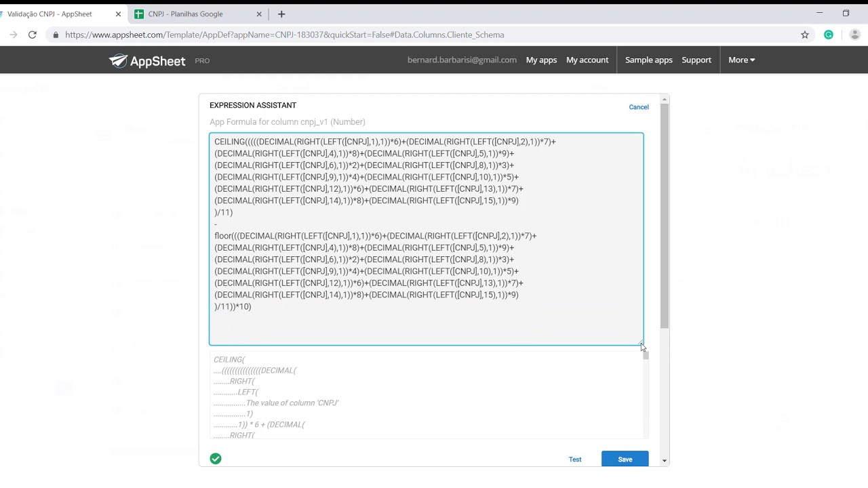
Task: Open My account page
Action: (587, 60)
